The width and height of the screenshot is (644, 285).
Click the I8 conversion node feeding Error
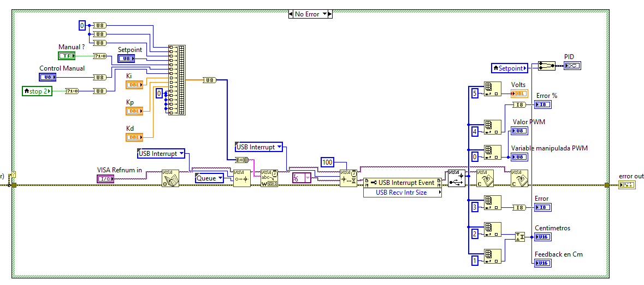(520, 208)
